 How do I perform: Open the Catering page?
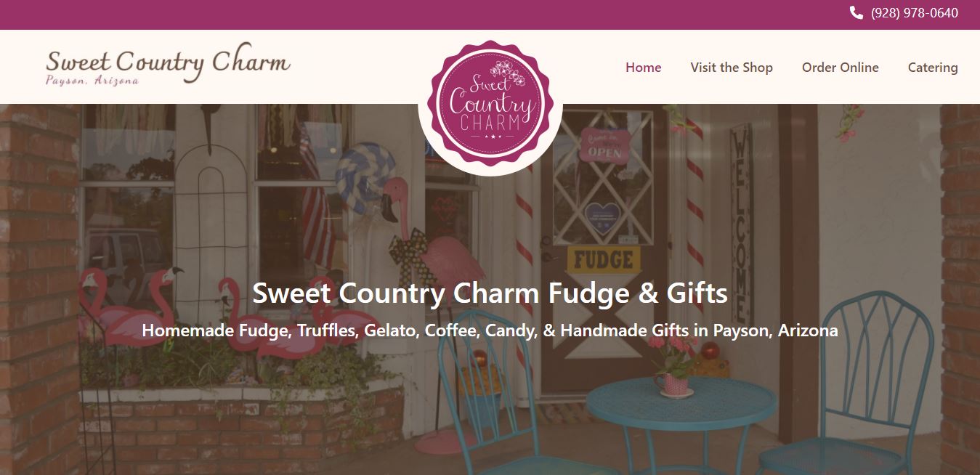(933, 68)
